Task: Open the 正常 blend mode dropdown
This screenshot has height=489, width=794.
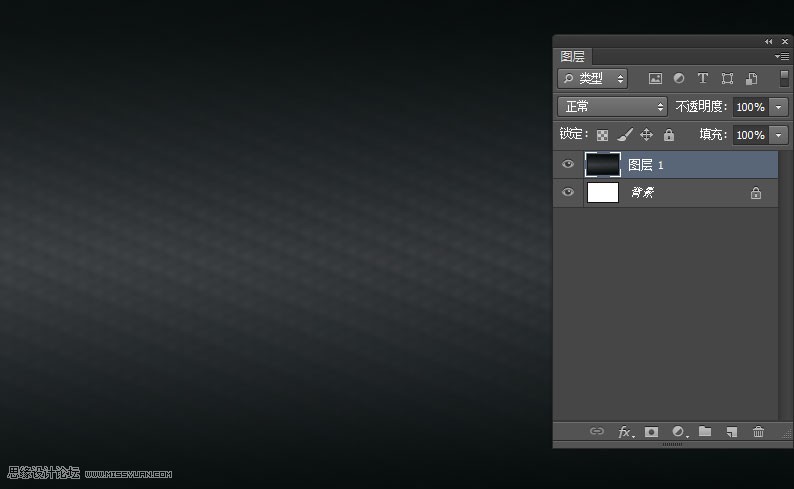Action: 612,106
